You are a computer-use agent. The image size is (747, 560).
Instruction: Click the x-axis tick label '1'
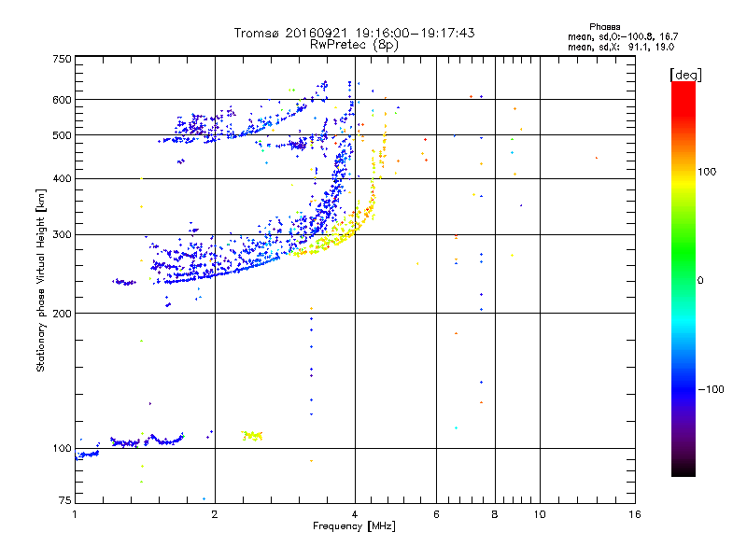[75, 514]
